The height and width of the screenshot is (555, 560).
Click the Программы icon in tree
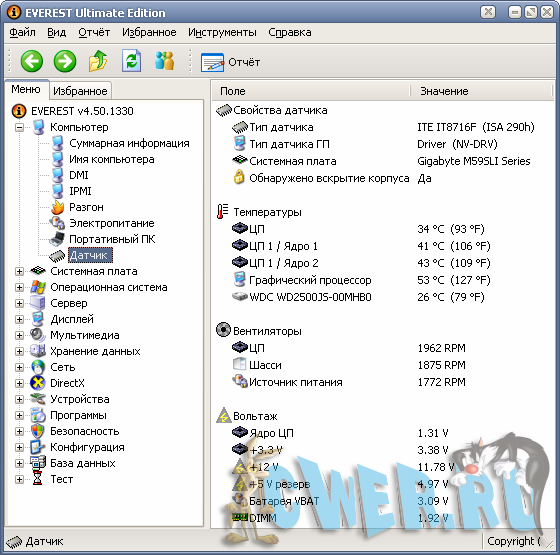[38, 415]
